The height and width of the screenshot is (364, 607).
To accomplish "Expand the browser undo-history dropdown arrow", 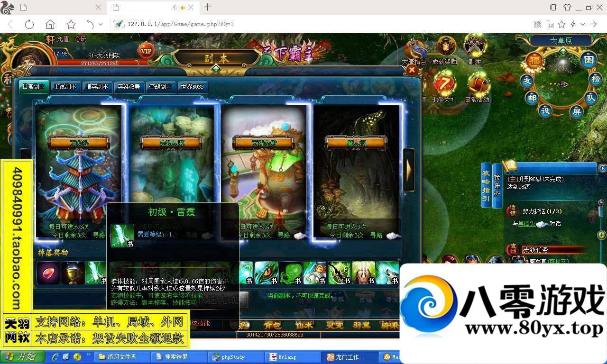I will tap(101, 24).
